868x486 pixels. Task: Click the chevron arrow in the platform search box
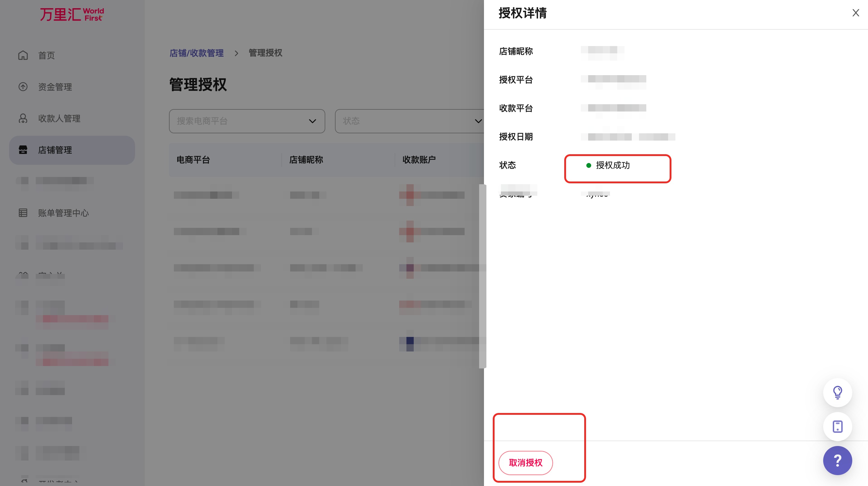(312, 121)
